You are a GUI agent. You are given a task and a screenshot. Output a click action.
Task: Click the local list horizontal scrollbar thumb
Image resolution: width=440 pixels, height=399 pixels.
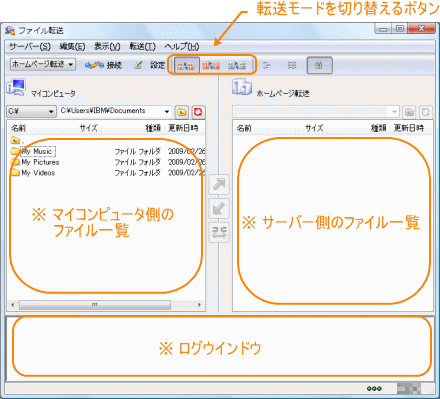point(95,305)
